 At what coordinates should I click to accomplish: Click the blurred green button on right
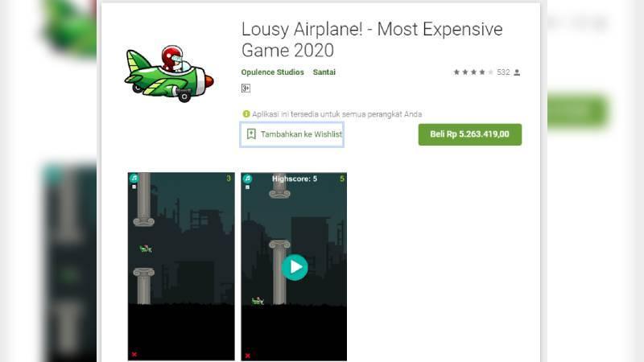click(578, 110)
